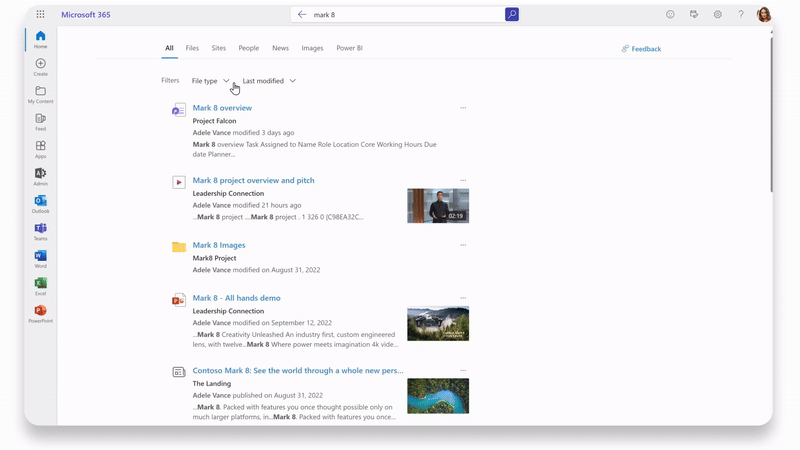Open the Mark 8 overview result
This screenshot has width=800, height=450.
[222, 108]
